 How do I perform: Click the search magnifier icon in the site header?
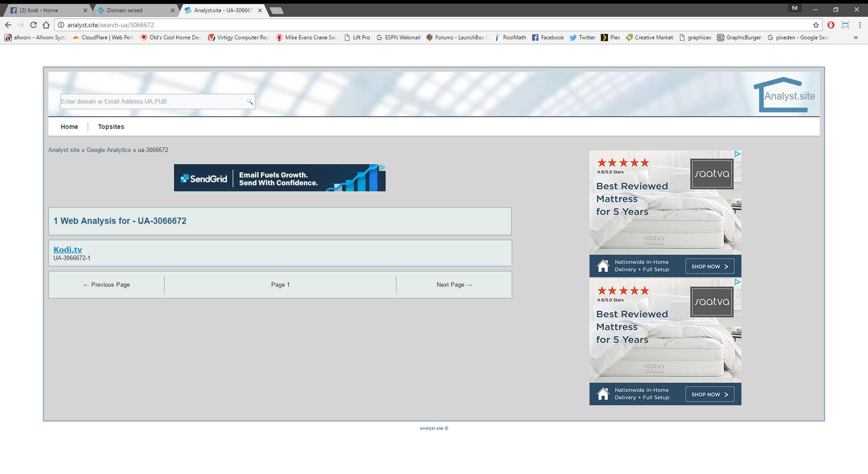[250, 102]
